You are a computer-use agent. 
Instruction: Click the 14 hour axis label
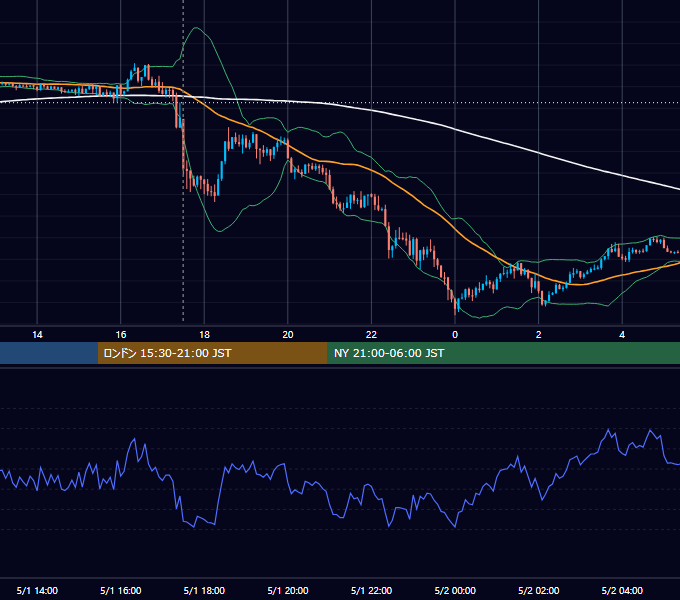tap(37, 335)
